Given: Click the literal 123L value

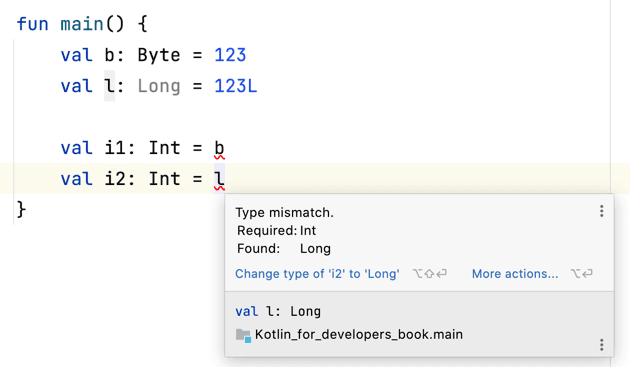Looking at the screenshot, I should 235,86.
